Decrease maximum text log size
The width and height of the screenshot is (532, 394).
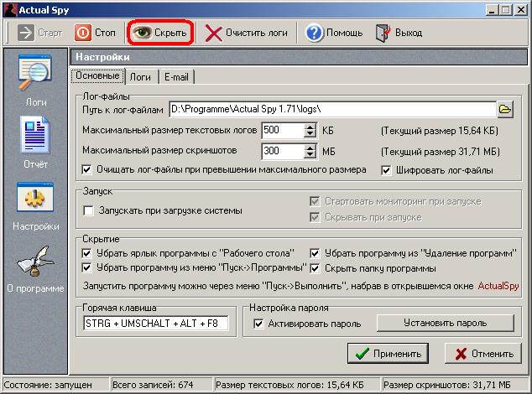[310, 134]
